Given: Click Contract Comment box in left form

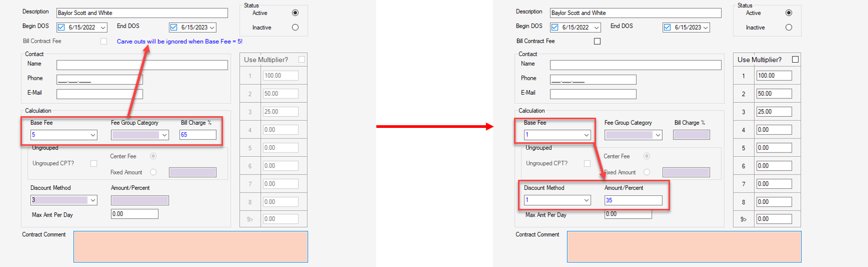Looking at the screenshot, I should 190,247.
